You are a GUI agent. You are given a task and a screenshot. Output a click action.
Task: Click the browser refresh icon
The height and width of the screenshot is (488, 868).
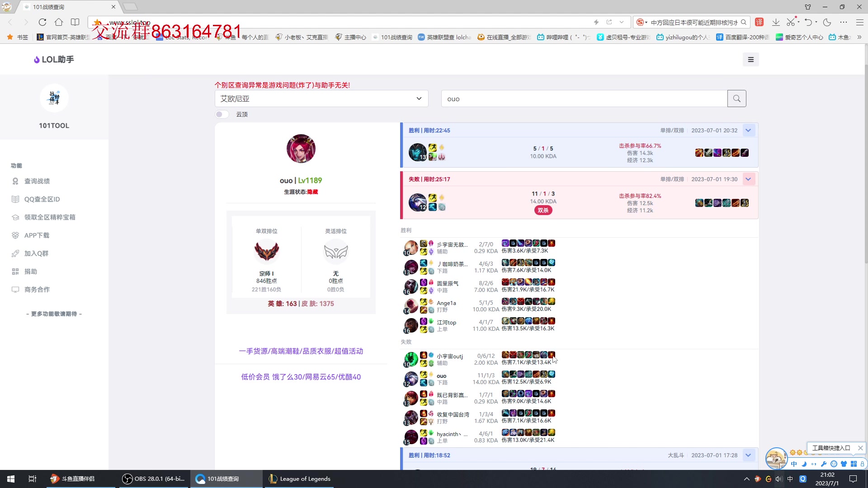coord(42,22)
